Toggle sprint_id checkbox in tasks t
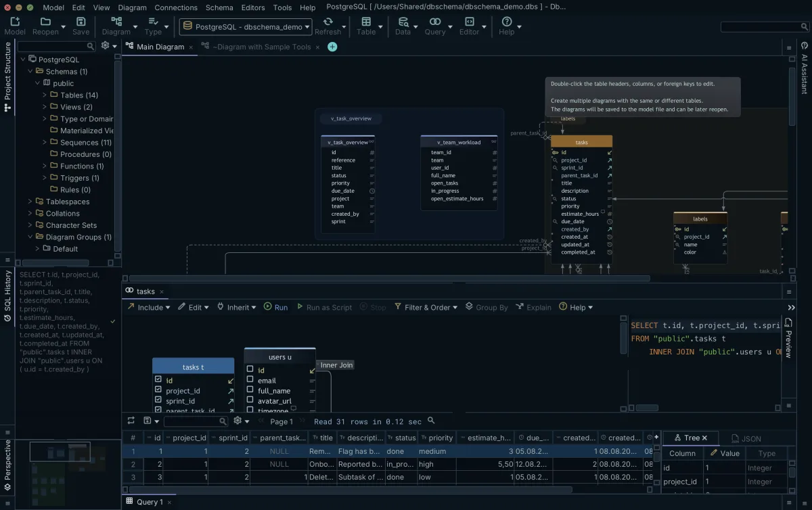 (158, 400)
